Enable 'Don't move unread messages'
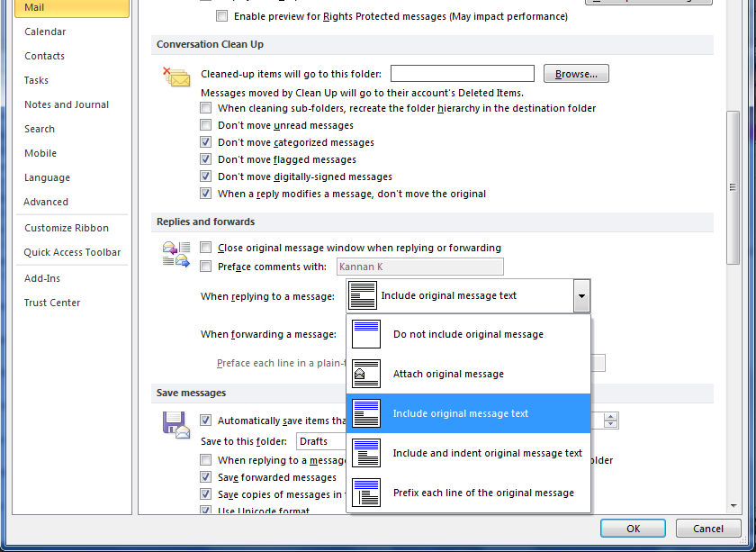This screenshot has height=552, width=756. pos(205,126)
